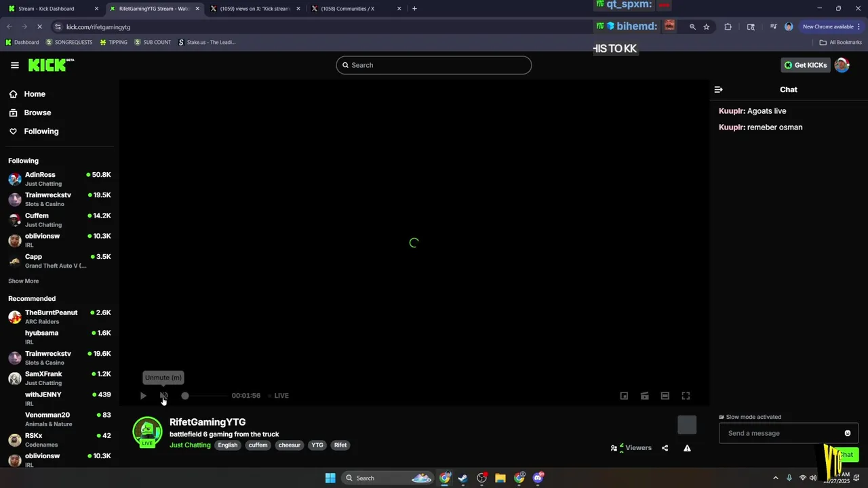Select the YTG tag
The width and height of the screenshot is (868, 488).
tap(317, 445)
